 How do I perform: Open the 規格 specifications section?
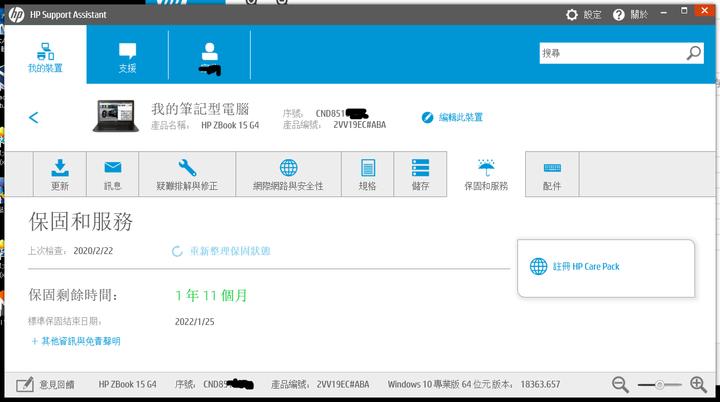[367, 174]
